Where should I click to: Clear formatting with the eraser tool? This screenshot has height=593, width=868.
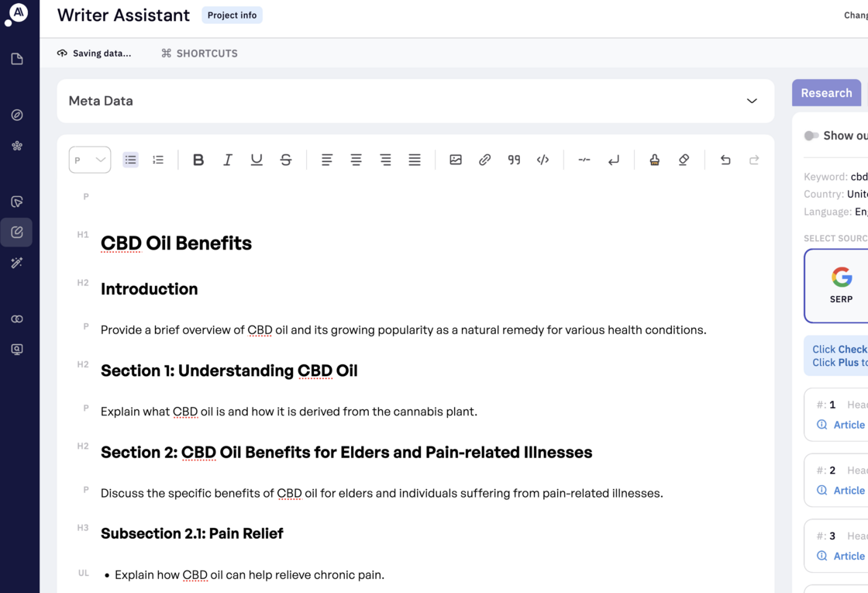tap(684, 160)
